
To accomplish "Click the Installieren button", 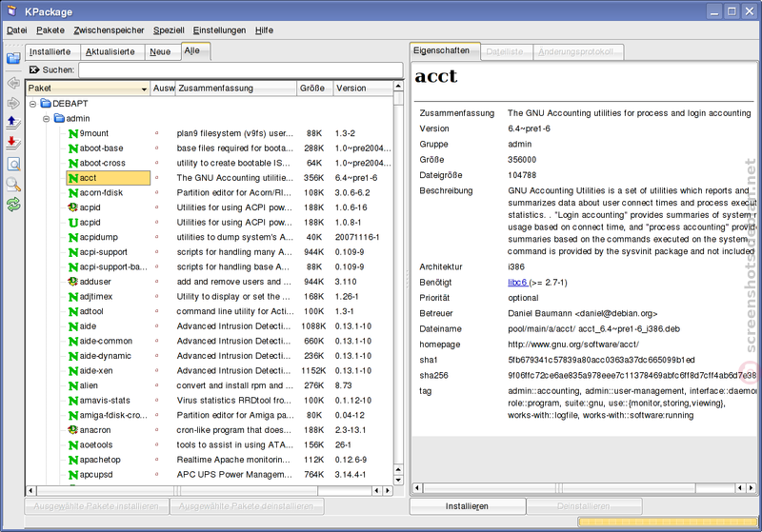I will click(x=468, y=506).
